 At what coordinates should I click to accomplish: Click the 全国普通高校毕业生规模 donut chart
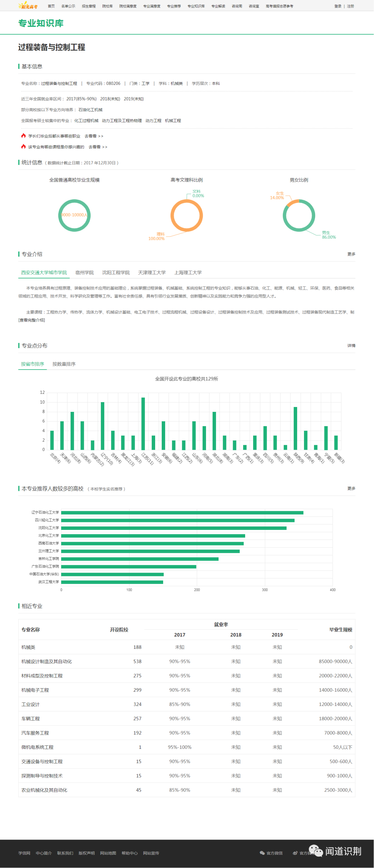74,215
